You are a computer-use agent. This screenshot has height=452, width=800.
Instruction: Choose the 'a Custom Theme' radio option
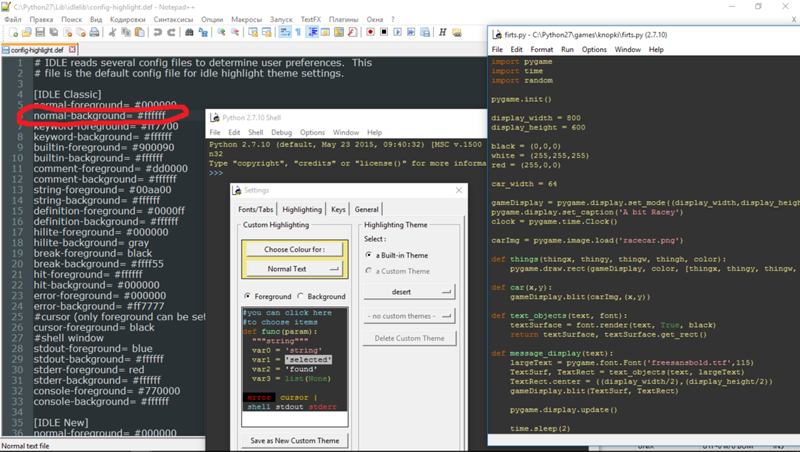pos(368,271)
